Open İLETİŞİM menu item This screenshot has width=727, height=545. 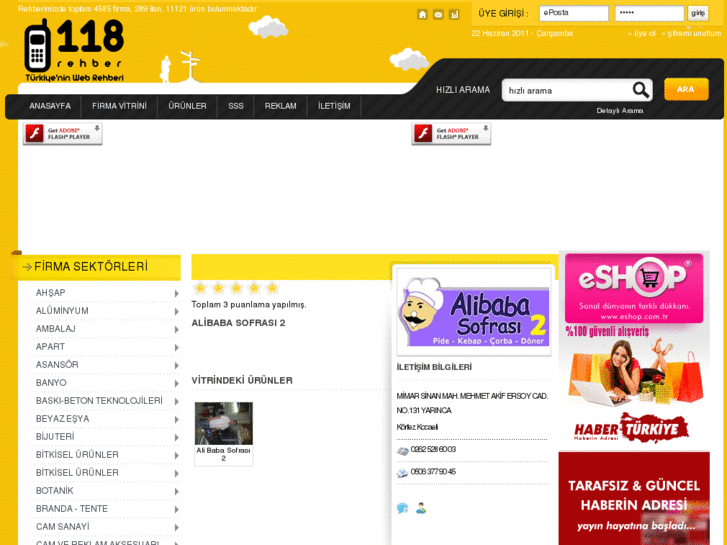click(x=334, y=106)
